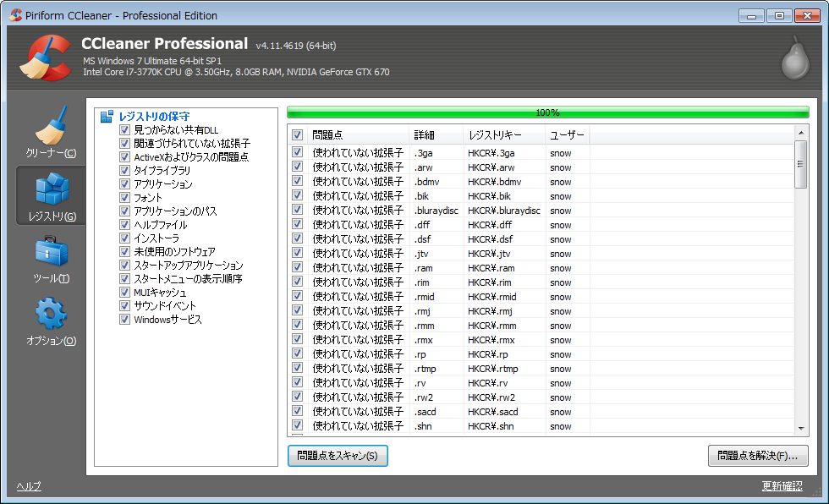Uncheck サウンドイベント option
Image resolution: width=829 pixels, height=504 pixels.
(125, 306)
